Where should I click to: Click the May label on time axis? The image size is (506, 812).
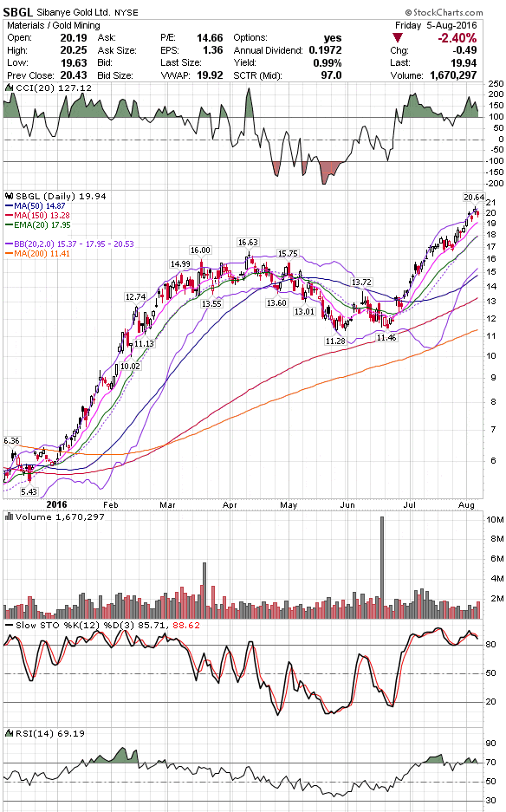click(x=289, y=505)
